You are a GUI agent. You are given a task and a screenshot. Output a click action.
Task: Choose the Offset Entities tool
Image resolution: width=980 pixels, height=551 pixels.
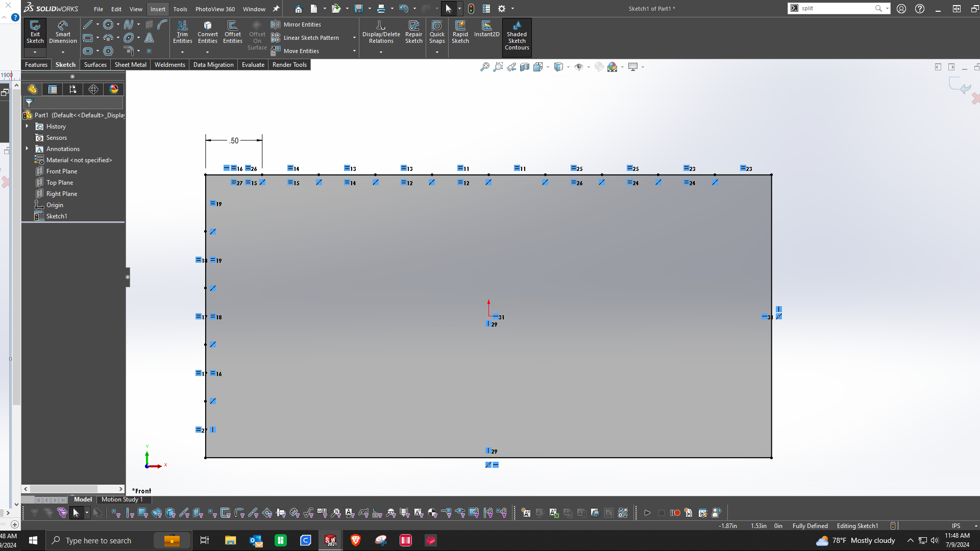coord(232,32)
